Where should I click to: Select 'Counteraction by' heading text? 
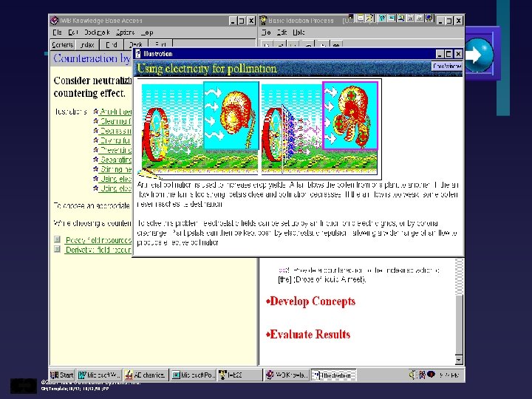tap(92, 58)
